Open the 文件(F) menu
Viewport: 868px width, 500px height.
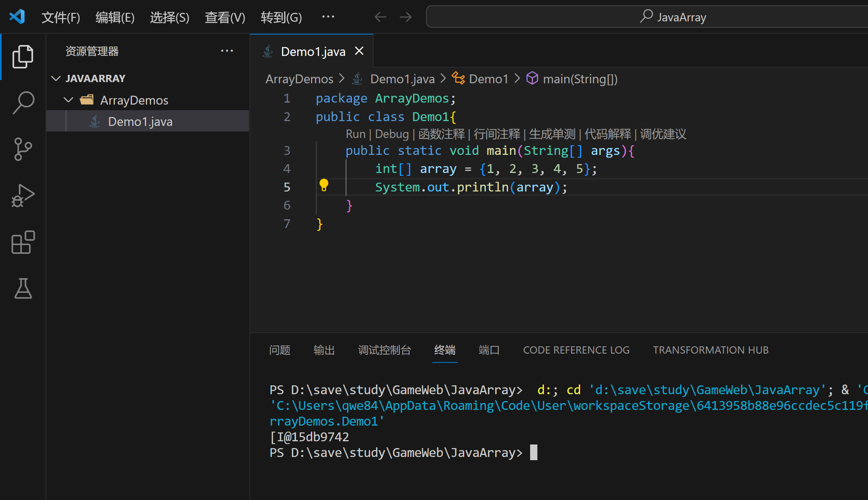61,17
